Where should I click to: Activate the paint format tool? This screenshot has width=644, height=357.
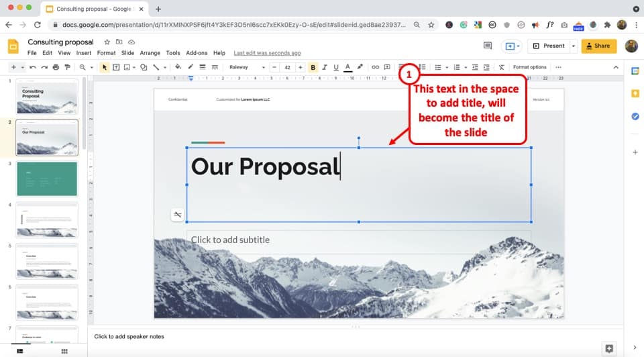tap(67, 67)
